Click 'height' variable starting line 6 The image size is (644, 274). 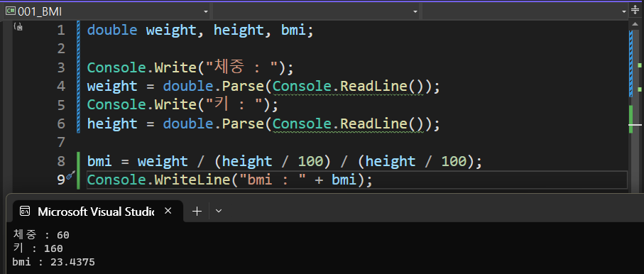click(x=112, y=124)
